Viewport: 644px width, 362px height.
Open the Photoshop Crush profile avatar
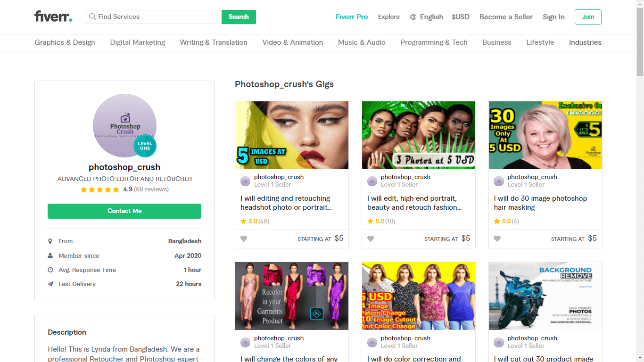coord(124,125)
